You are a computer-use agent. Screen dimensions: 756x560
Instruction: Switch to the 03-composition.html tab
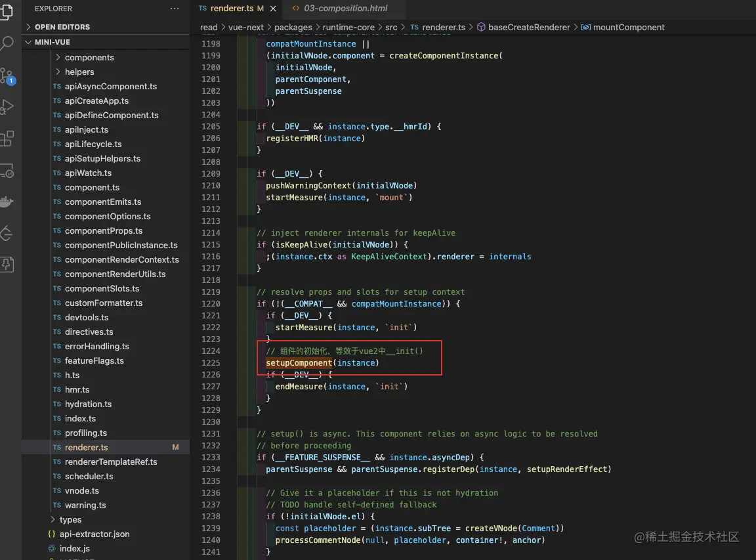(345, 9)
